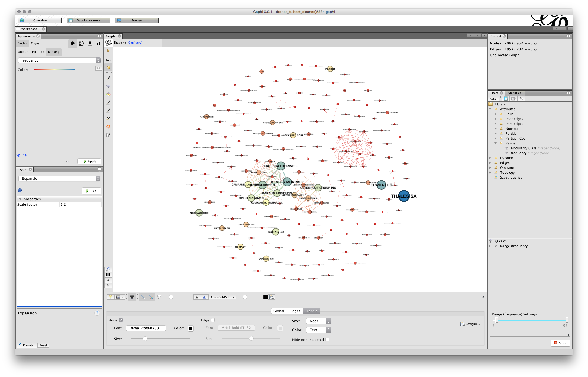Expand the Range (frequency) query
The width and height of the screenshot is (588, 377).
point(490,246)
